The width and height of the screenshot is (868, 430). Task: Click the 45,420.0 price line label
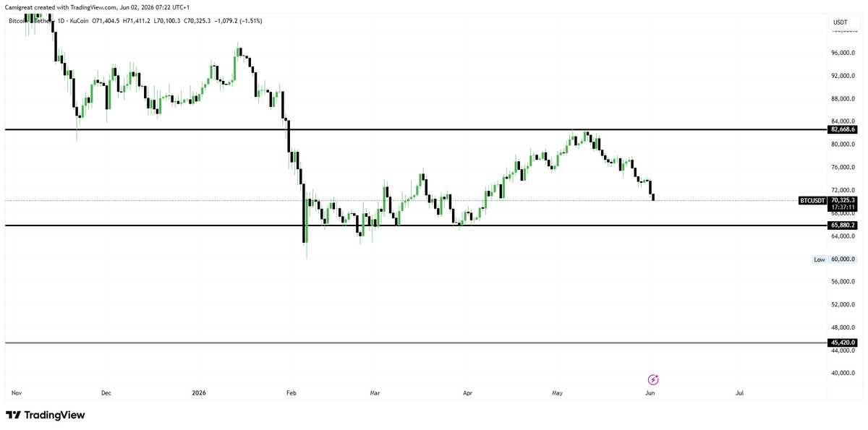pos(843,343)
